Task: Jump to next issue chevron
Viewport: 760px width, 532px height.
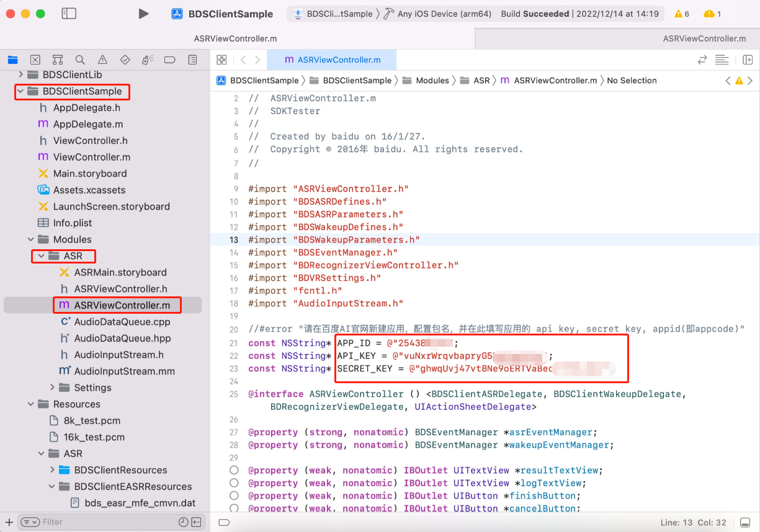Action: pyautogui.click(x=750, y=81)
